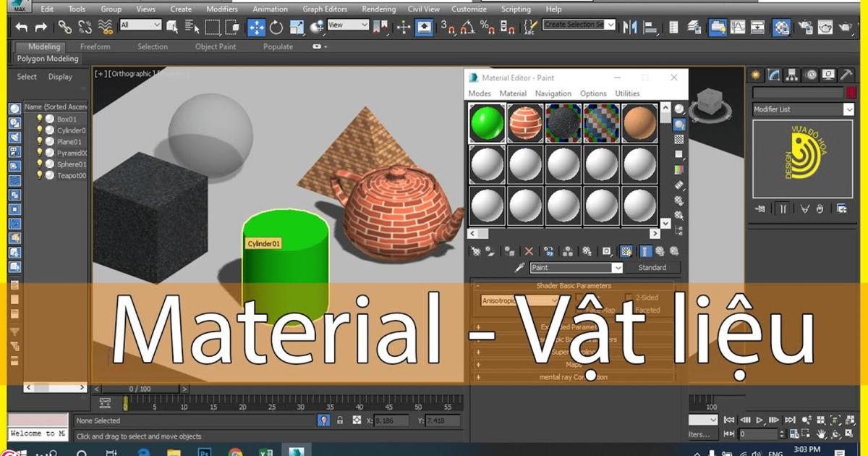Open the Modify command panel tab
The height and width of the screenshot is (456, 868).
pos(775,75)
